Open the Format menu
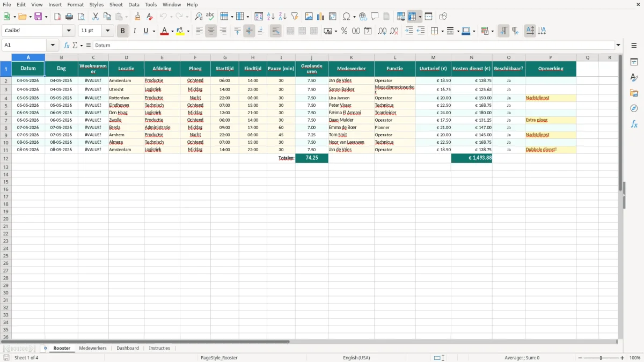The image size is (644, 362). pos(76,4)
